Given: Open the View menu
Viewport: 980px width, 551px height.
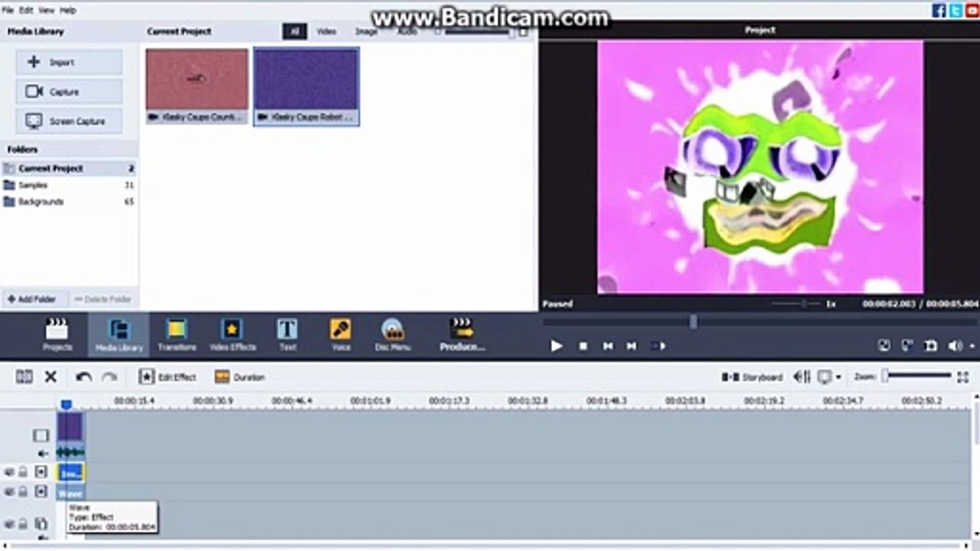Looking at the screenshot, I should pyautogui.click(x=47, y=11).
